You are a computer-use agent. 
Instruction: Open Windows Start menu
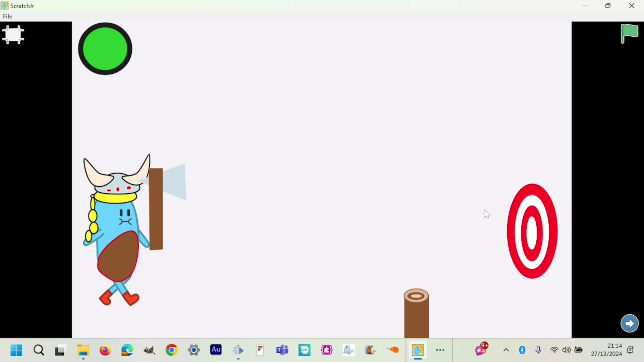coord(16,350)
